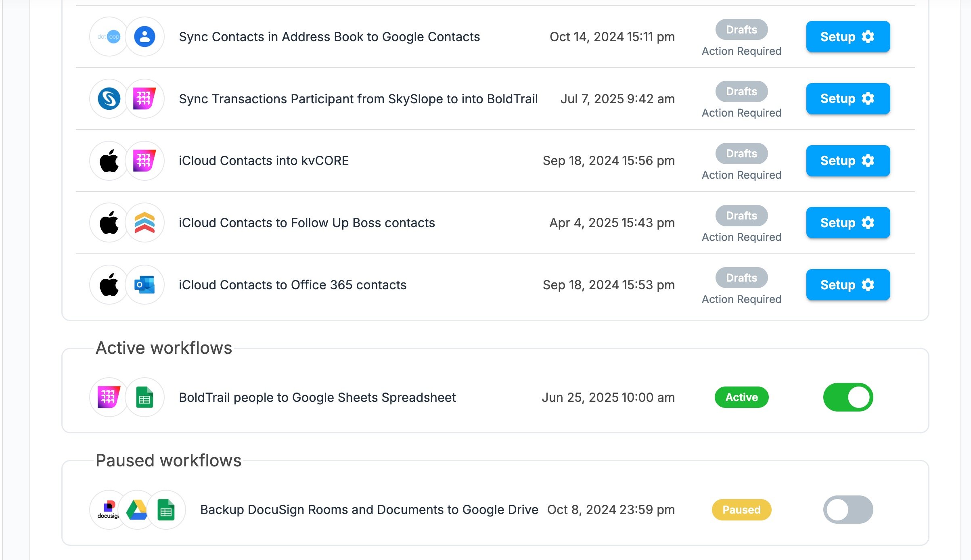Turn off the BoldTrail people workflow toggle
This screenshot has height=560, width=971.
(x=848, y=397)
